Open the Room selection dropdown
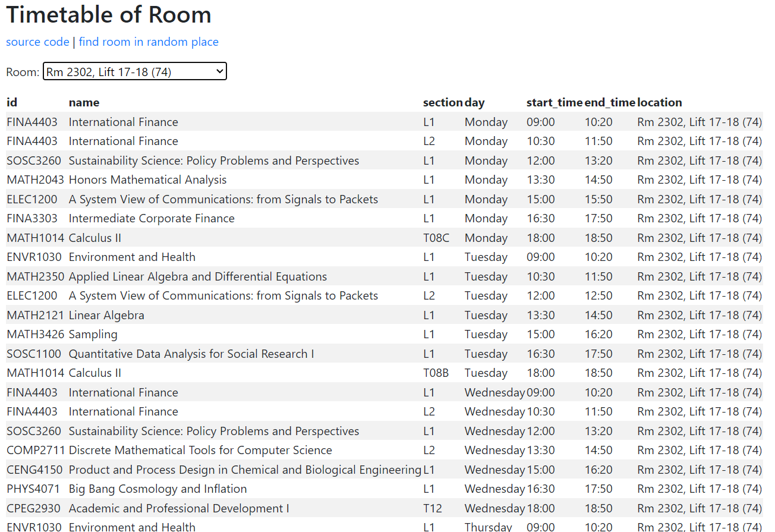This screenshot has height=532, width=775. pos(135,72)
